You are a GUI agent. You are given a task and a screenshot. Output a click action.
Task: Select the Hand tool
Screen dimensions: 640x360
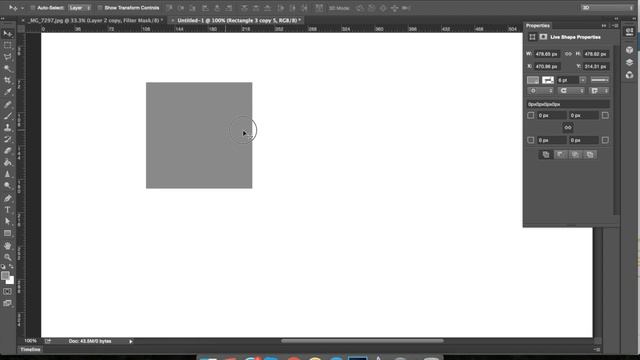(8, 246)
